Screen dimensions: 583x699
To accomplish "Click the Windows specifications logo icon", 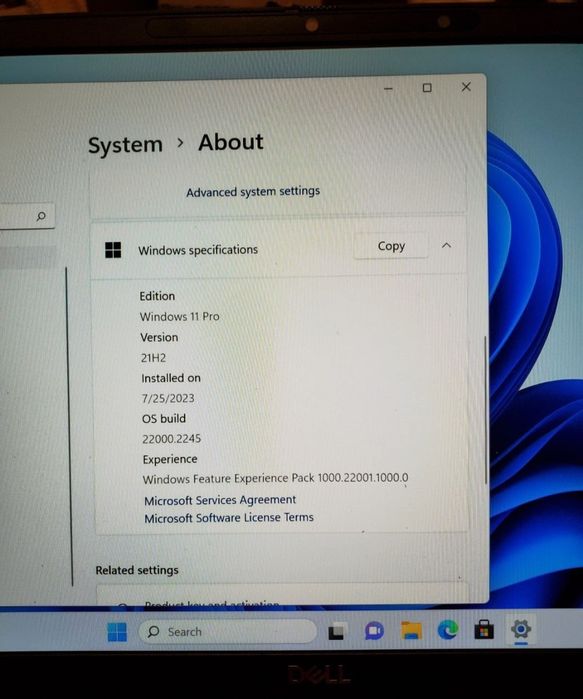I will tap(113, 250).
